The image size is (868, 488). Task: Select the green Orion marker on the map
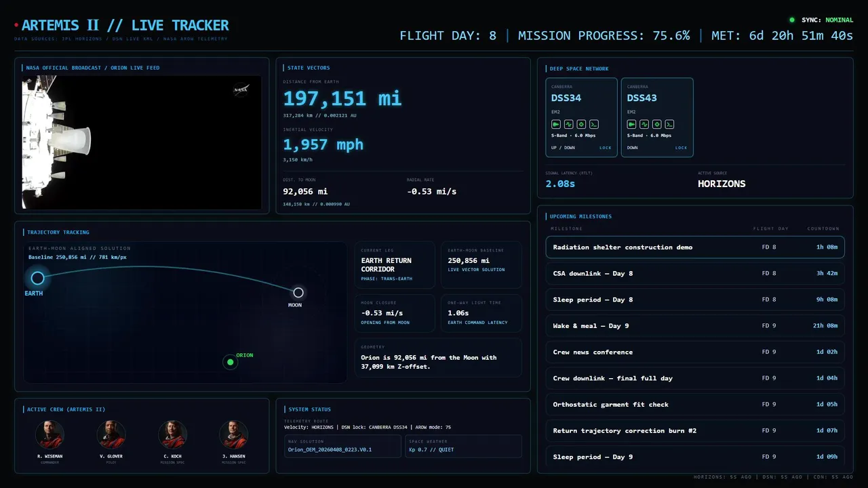231,362
